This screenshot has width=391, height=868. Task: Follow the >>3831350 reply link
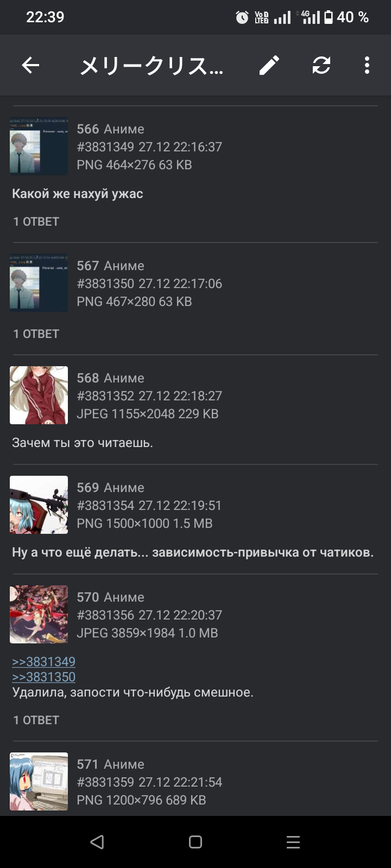pyautogui.click(x=44, y=676)
